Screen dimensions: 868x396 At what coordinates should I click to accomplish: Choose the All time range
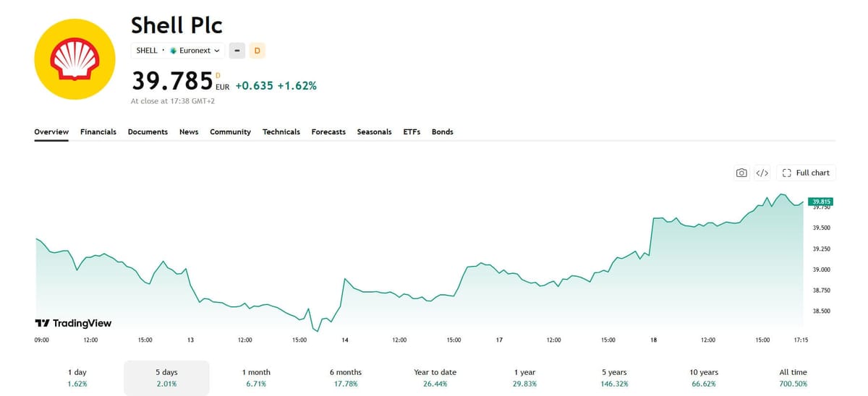click(x=793, y=378)
